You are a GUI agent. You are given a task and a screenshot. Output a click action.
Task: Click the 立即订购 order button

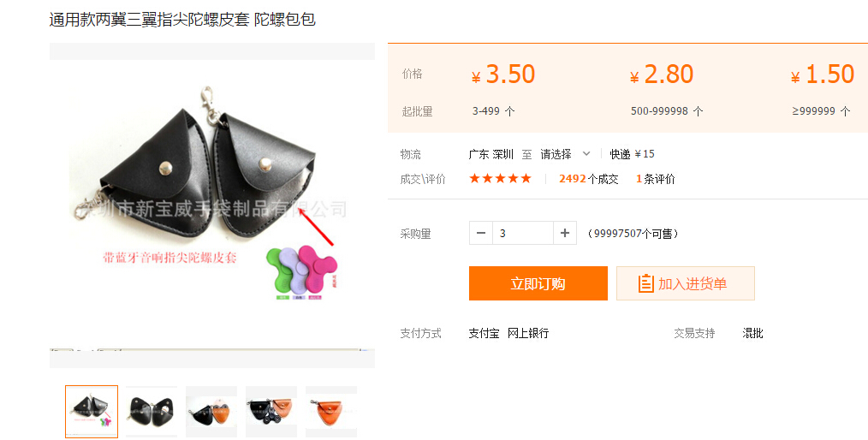tap(538, 283)
